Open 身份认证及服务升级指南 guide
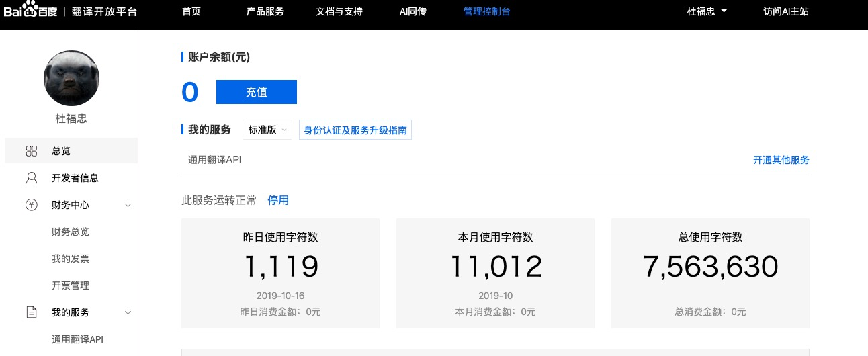This screenshot has height=356, width=868. point(355,130)
